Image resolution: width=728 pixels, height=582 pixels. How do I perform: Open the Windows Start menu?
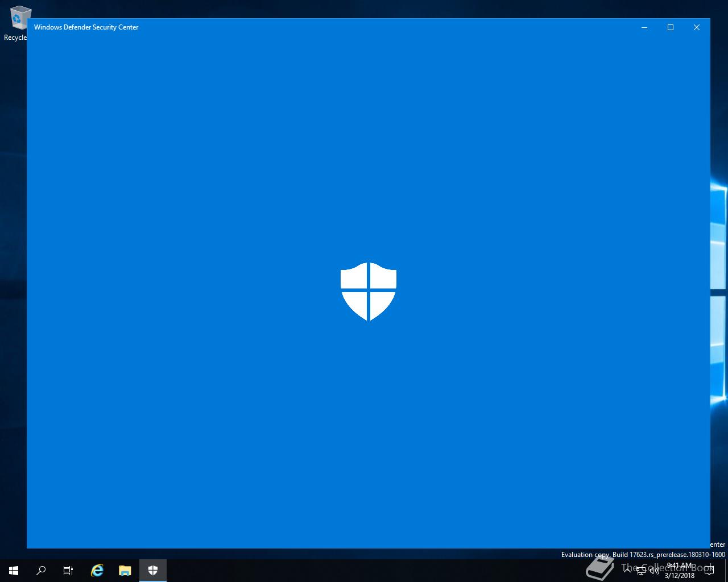pos(14,571)
